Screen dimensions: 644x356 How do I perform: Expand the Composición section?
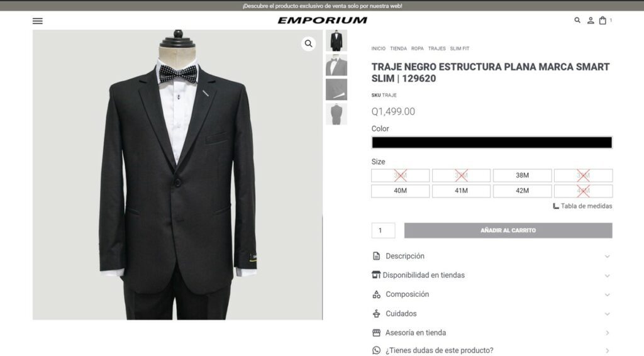tap(492, 294)
